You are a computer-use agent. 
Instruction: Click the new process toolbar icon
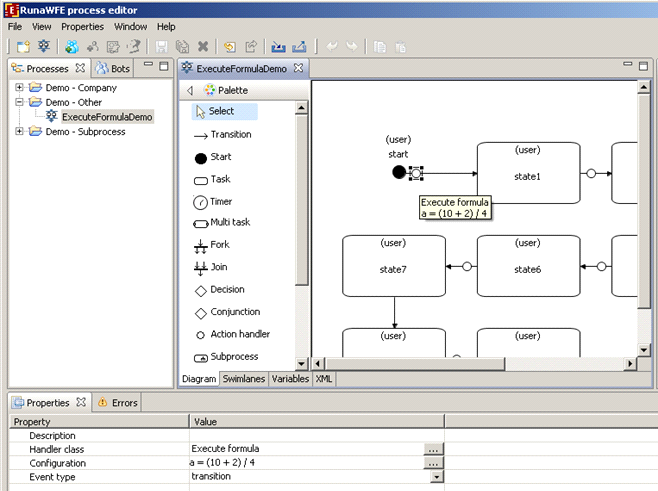pyautogui.click(x=44, y=46)
